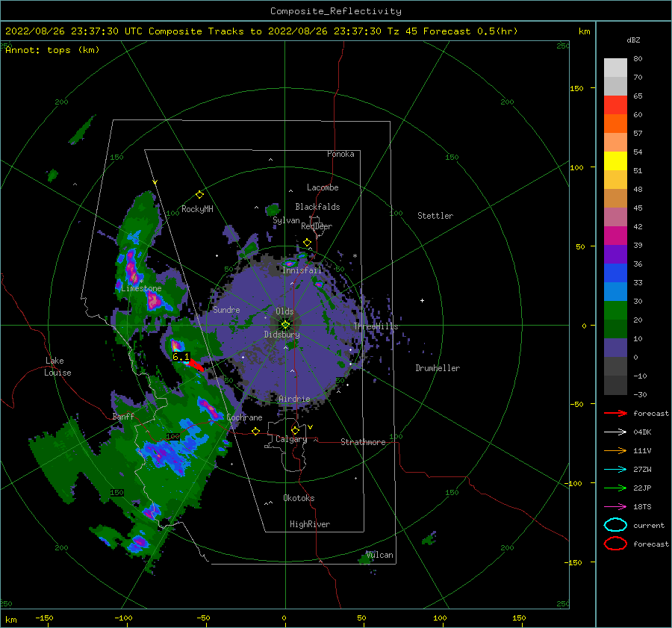Click the Stettler city label

tap(435, 216)
